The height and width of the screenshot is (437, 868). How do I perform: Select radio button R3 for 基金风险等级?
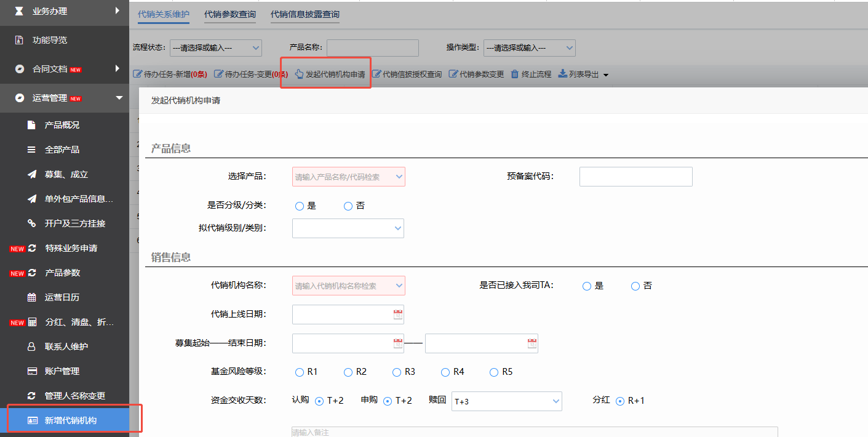[x=397, y=372]
